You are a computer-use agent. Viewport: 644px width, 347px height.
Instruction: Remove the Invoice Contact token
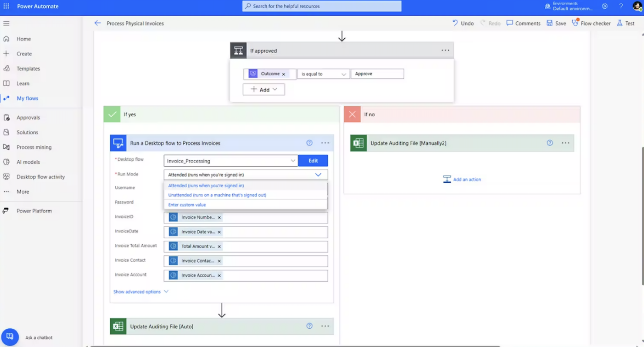(x=219, y=261)
